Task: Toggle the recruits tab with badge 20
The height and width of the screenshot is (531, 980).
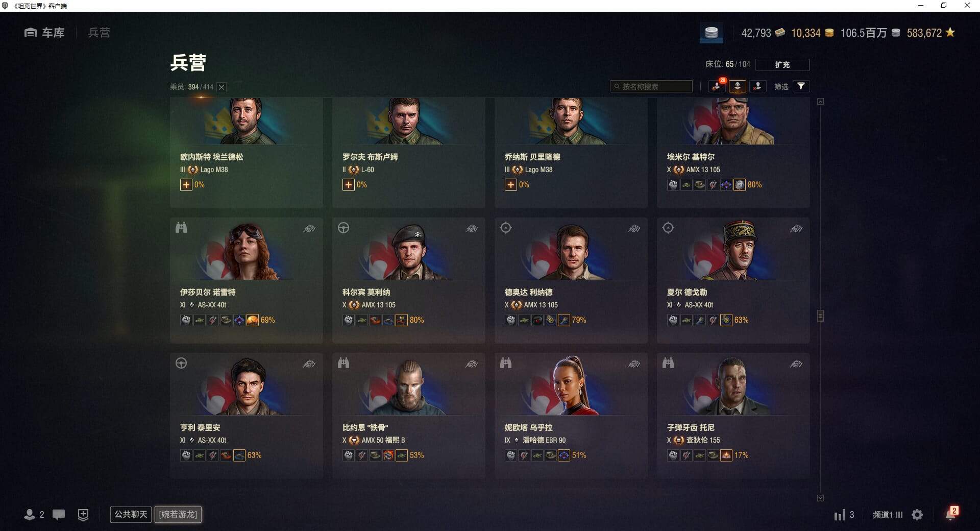Action: pos(717,86)
